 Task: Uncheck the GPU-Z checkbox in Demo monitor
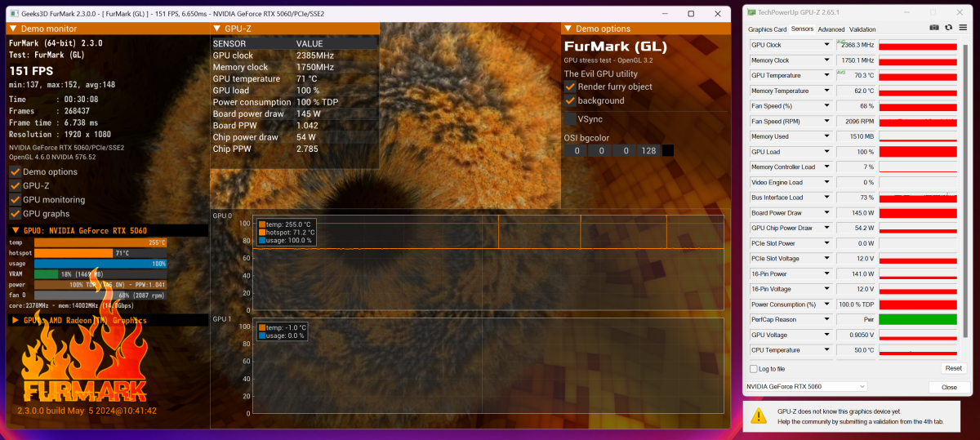[16, 186]
